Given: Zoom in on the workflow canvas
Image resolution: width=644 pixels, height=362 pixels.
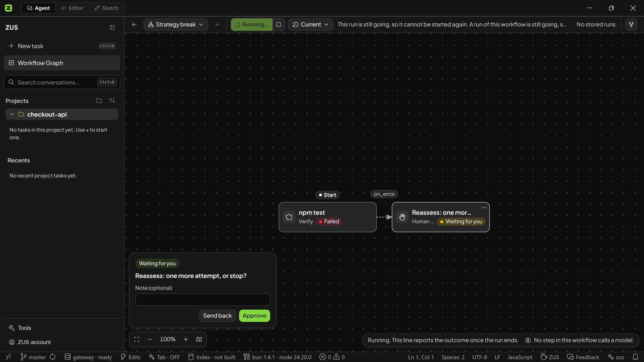Looking at the screenshot, I should pyautogui.click(x=186, y=340).
